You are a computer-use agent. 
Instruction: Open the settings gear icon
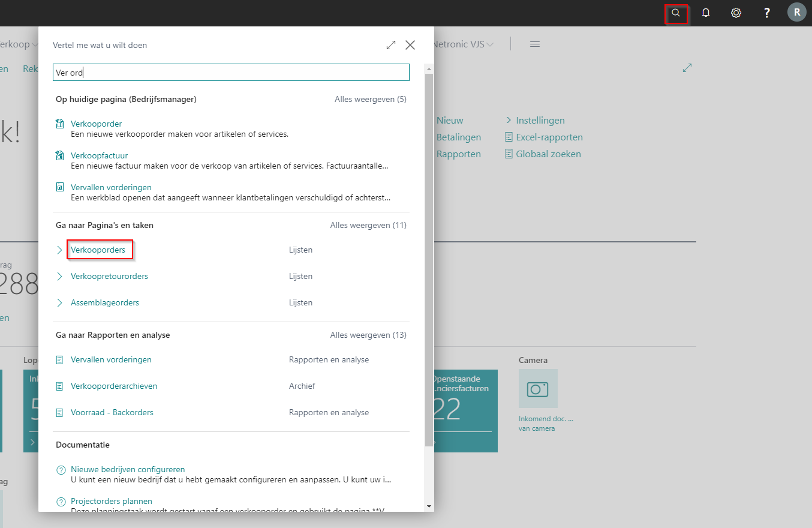(x=736, y=13)
